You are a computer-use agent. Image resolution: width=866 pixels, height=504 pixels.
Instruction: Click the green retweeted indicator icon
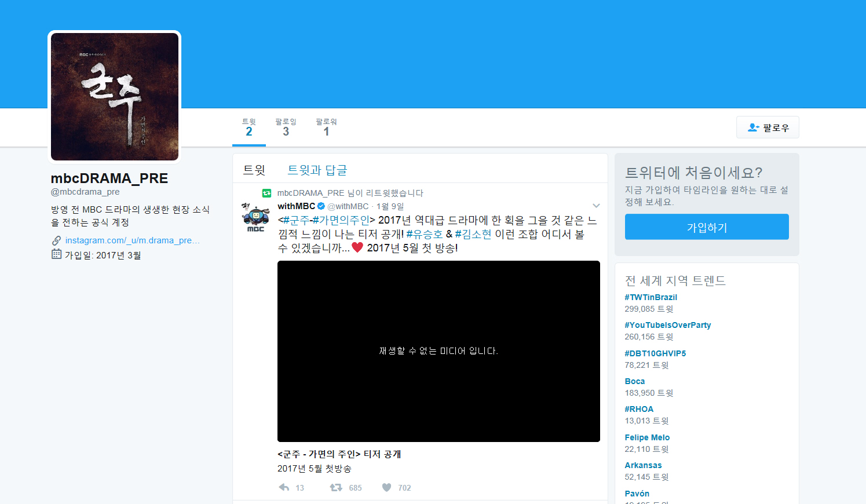(266, 193)
